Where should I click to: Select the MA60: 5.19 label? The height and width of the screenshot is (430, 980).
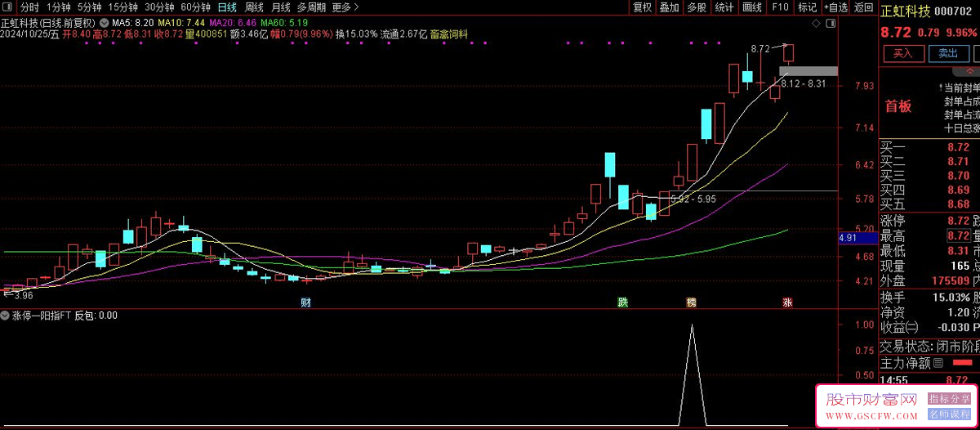pos(285,22)
